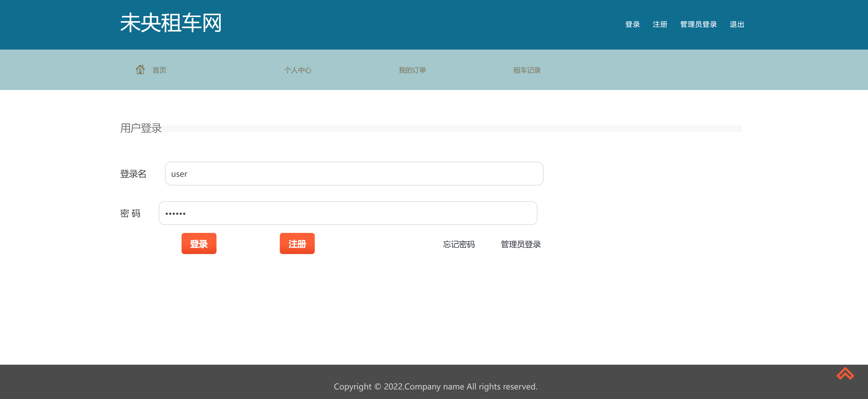Click the orange 注册 button
Viewport: 868px width, 399px height.
(297, 243)
